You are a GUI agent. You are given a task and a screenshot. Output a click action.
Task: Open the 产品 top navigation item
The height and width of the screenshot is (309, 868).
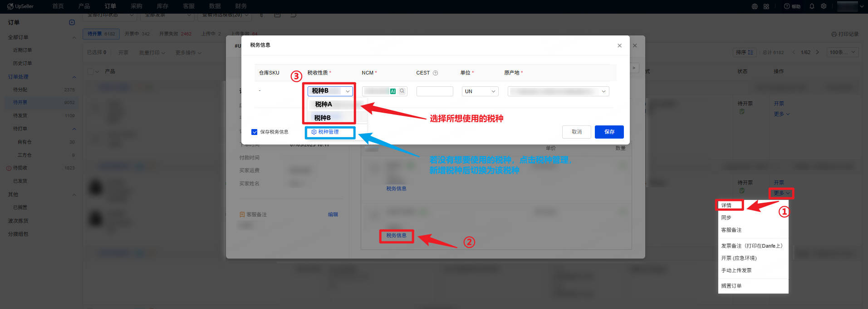84,6
